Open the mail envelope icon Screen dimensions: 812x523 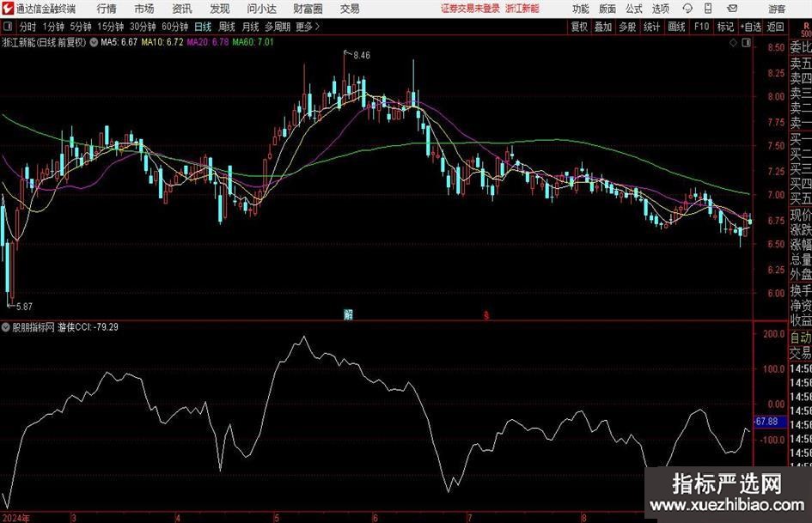[732, 9]
